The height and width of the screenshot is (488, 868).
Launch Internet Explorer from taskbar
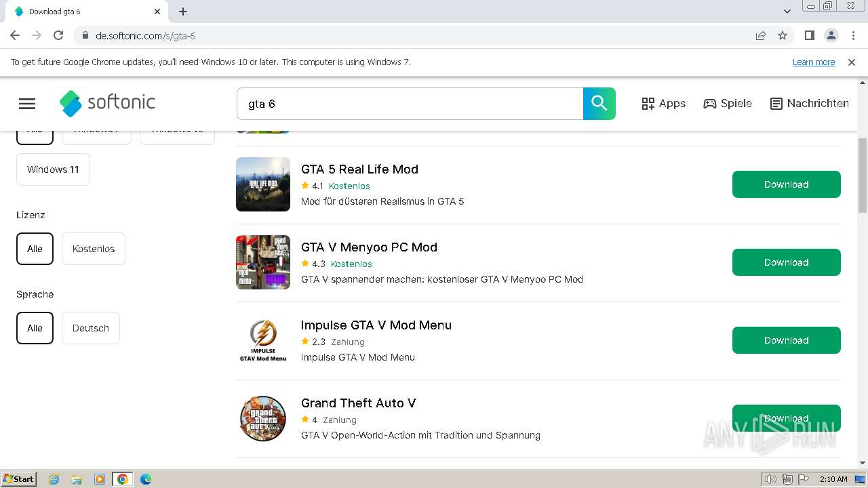54,479
